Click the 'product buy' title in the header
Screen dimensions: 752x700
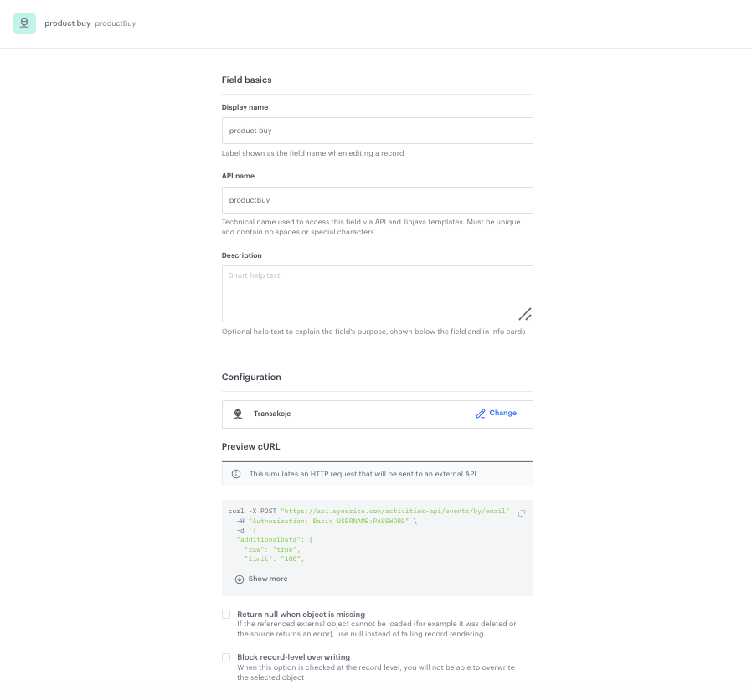[67, 23]
